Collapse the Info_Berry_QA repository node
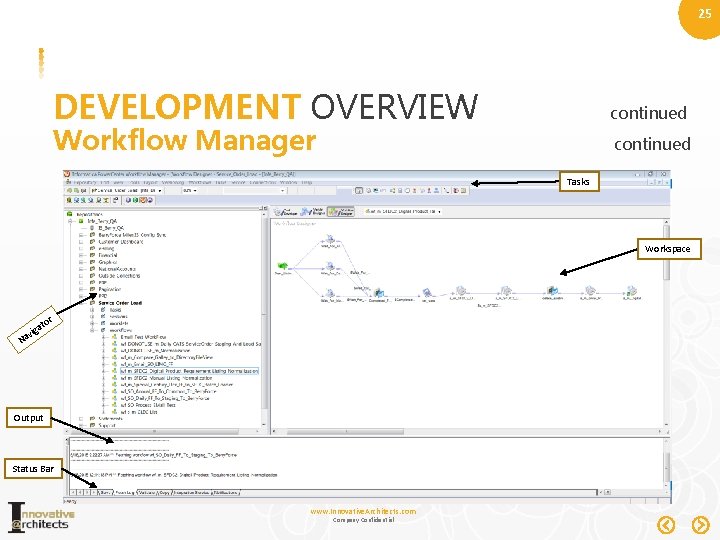The height and width of the screenshot is (540, 720). 70,221
